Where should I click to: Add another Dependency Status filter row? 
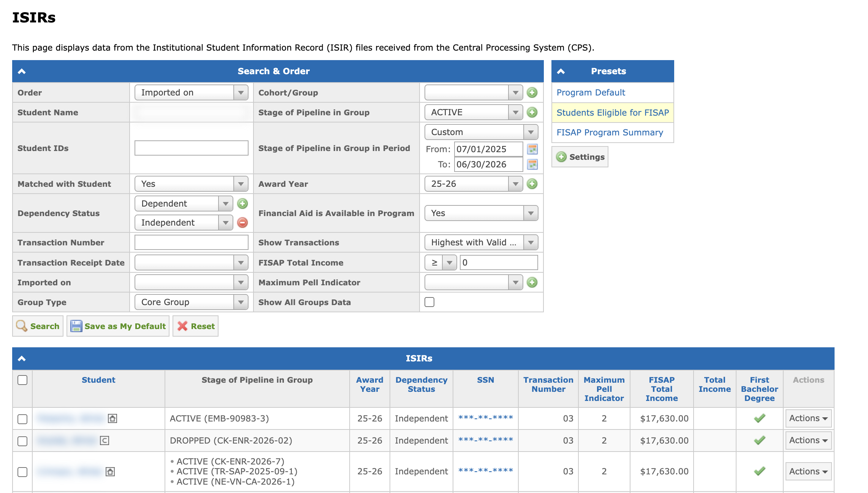click(x=242, y=204)
